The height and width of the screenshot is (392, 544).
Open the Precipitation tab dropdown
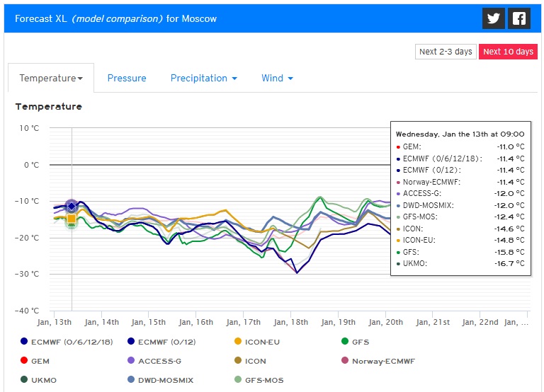204,78
